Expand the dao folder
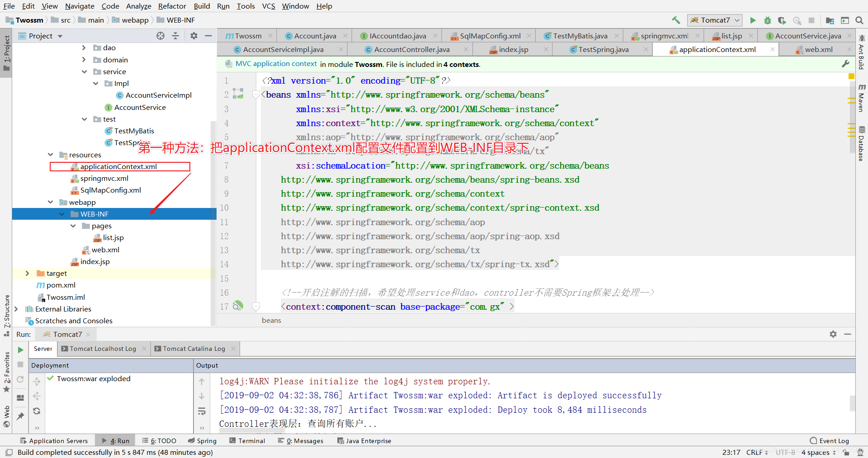The width and height of the screenshot is (868, 458). [x=84, y=47]
